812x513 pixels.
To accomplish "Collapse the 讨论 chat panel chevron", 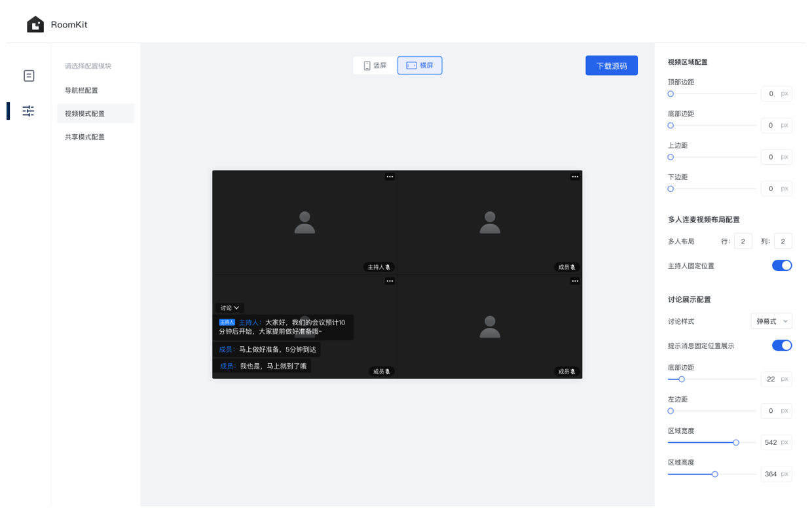I will pos(237,308).
